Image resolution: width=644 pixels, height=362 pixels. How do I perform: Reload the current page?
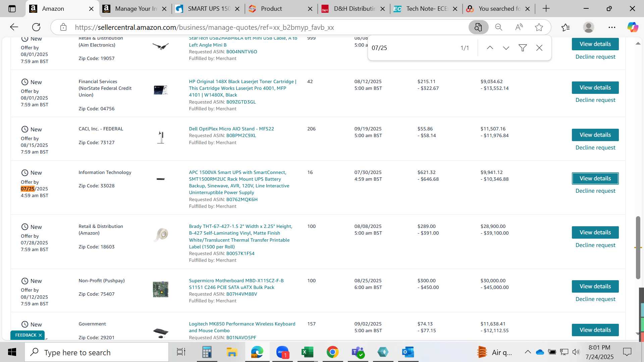pos(36,27)
